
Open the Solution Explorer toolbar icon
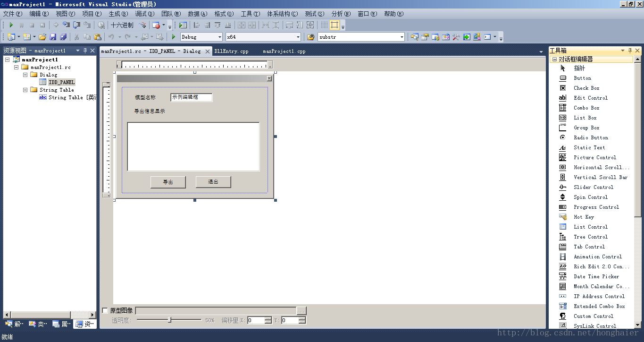tap(415, 37)
